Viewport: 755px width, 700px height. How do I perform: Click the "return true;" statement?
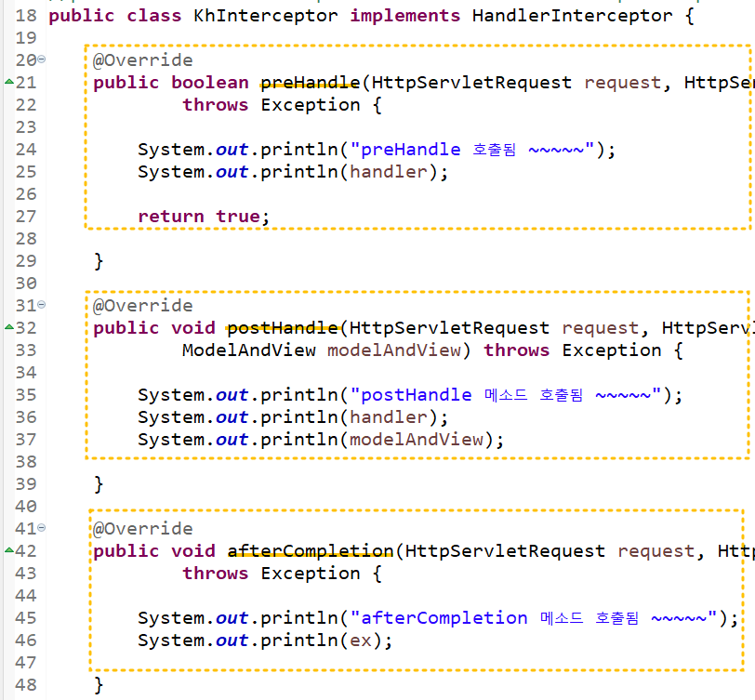(204, 217)
